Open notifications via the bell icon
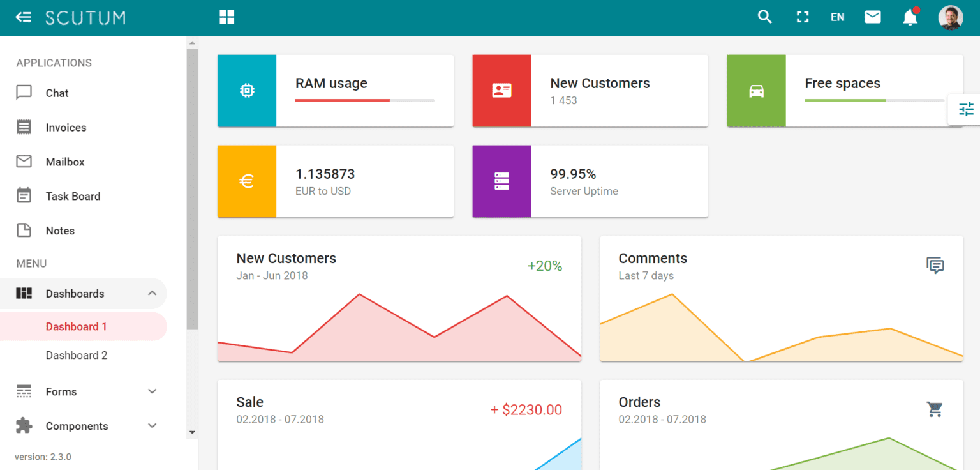The width and height of the screenshot is (980, 470). (x=910, y=17)
